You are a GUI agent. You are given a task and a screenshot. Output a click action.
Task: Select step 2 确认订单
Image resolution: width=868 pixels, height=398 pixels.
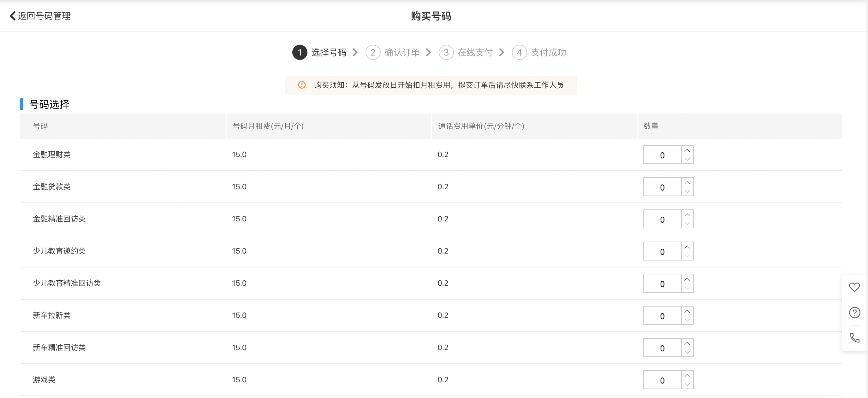coord(393,53)
